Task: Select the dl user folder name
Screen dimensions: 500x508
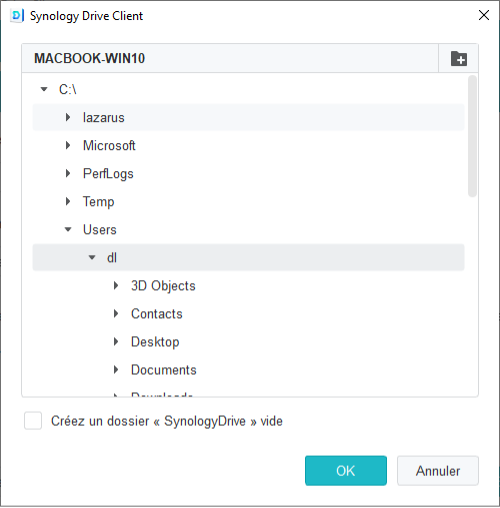Action: [112, 258]
